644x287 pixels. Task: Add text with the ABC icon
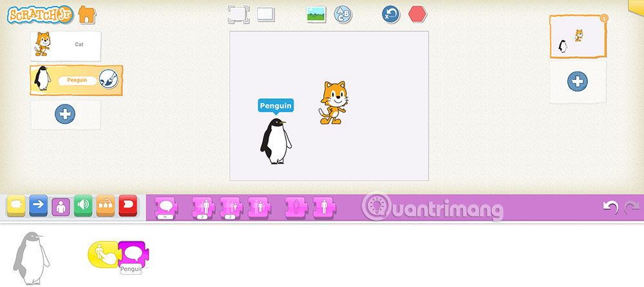(343, 14)
